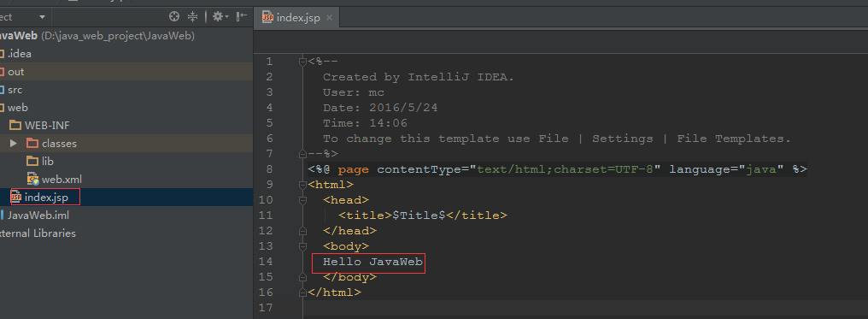Select web.xml in the project tree
Viewport: 868px width, 319px height.
126,179
